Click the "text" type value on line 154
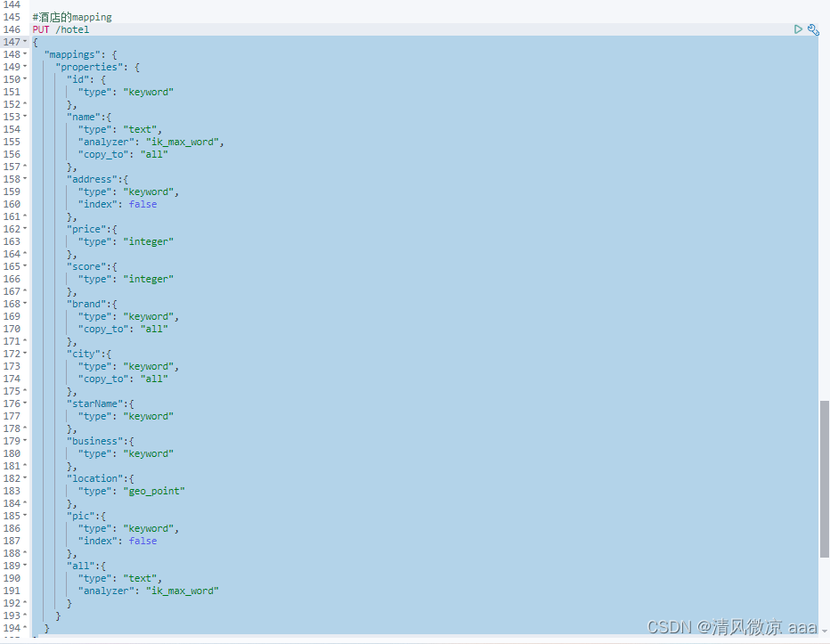Screen dimensions: 830x644 tap(141, 129)
